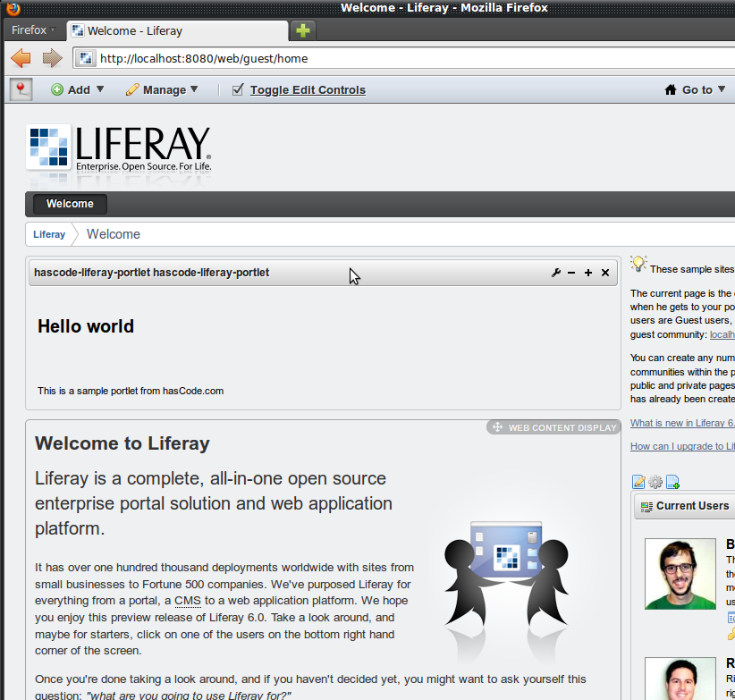Viewport: 735px width, 700px height.
Task: Open the Firefox application menu button
Action: pyautogui.click(x=33, y=30)
